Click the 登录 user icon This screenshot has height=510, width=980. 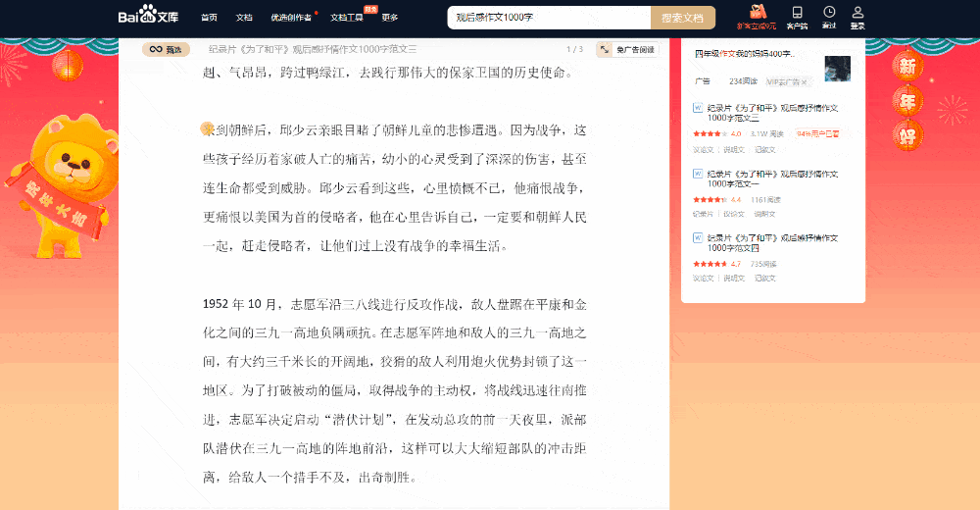(x=857, y=17)
